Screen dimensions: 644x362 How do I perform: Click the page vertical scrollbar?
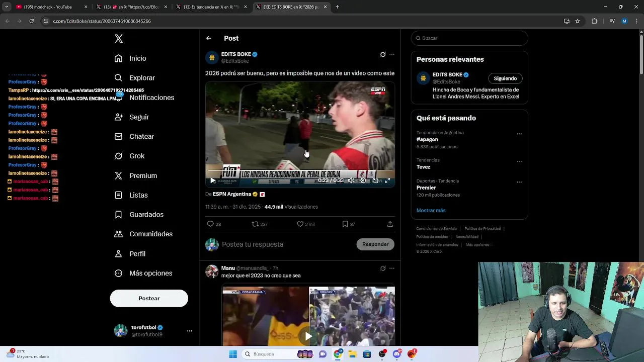pyautogui.click(x=641, y=54)
